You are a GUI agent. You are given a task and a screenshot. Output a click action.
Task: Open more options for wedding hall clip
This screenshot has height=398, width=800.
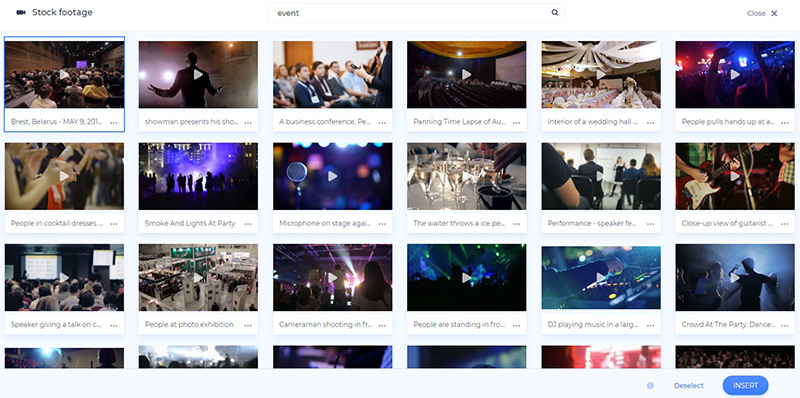pyautogui.click(x=651, y=122)
